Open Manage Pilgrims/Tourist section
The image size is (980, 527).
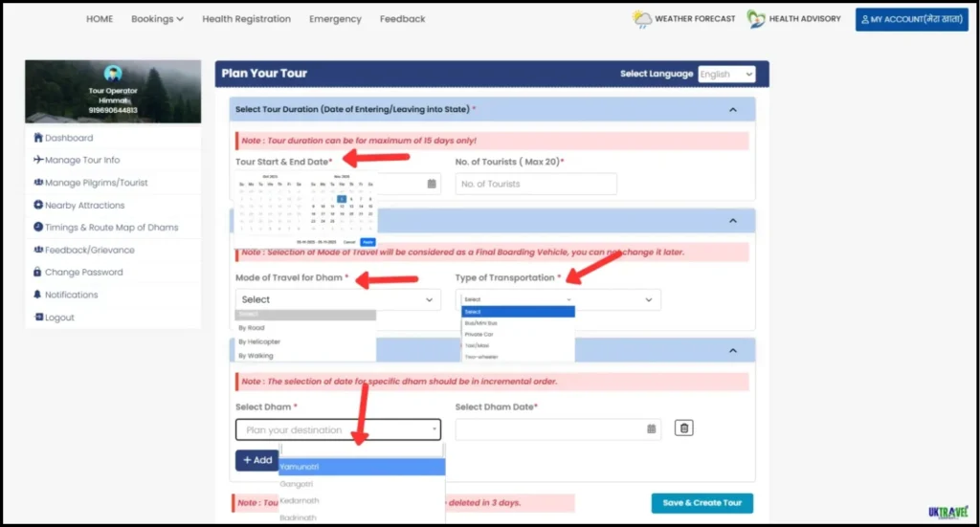pyautogui.click(x=97, y=183)
